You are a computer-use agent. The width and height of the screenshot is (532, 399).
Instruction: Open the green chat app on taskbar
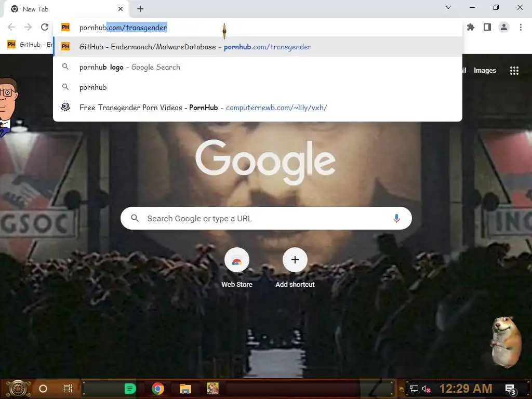pyautogui.click(x=130, y=389)
